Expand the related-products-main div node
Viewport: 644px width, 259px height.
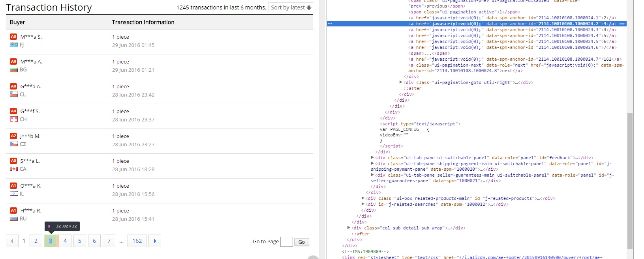[363, 198]
